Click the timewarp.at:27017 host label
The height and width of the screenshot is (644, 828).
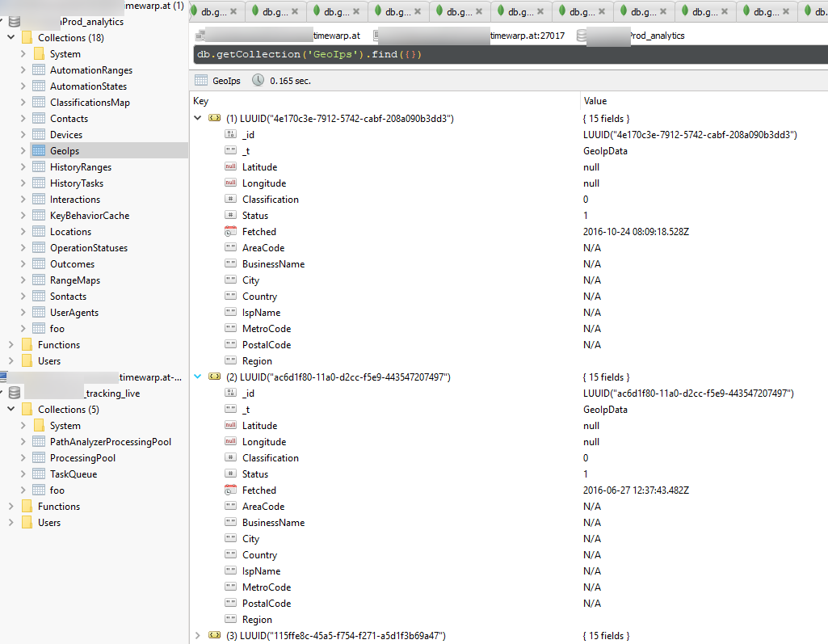click(527, 36)
